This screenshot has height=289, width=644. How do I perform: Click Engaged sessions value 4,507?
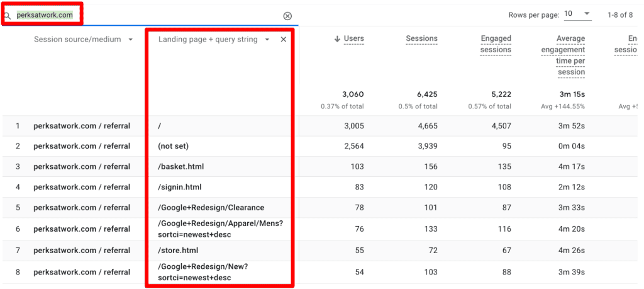click(x=501, y=126)
